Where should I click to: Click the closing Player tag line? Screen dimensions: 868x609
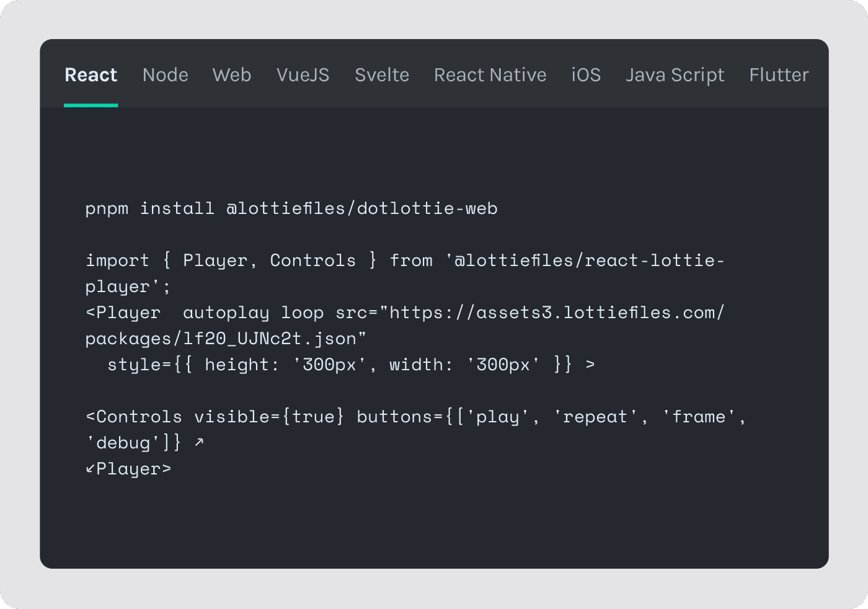click(128, 469)
